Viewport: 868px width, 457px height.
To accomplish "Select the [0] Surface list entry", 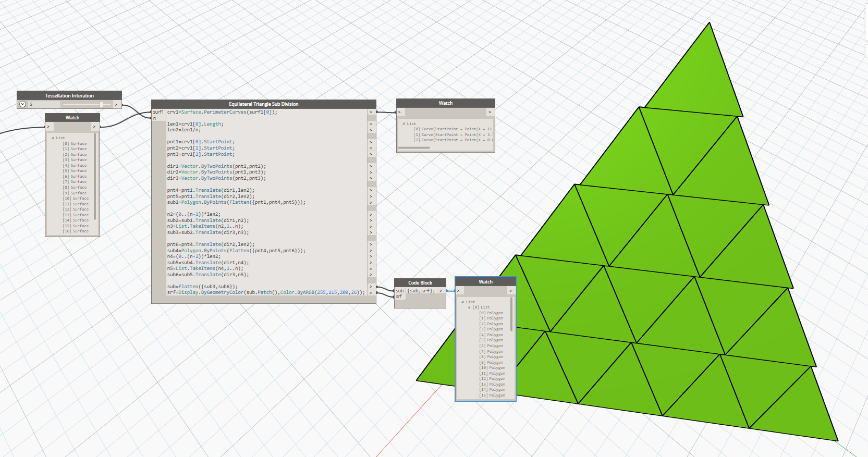I will pos(75,143).
